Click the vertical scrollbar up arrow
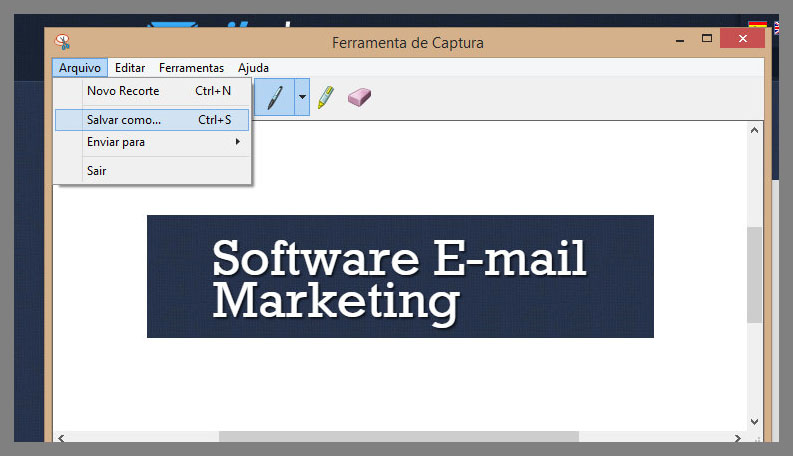Viewport: 793px width, 456px height. 755,130
